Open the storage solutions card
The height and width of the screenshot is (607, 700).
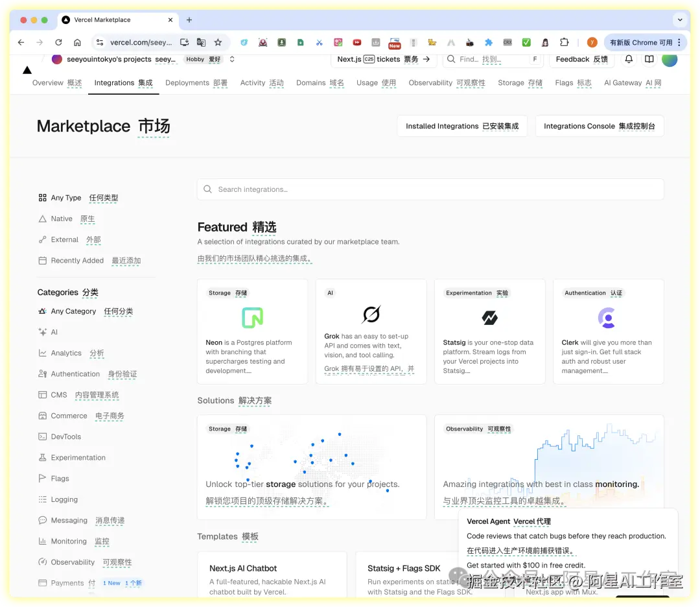pos(312,467)
